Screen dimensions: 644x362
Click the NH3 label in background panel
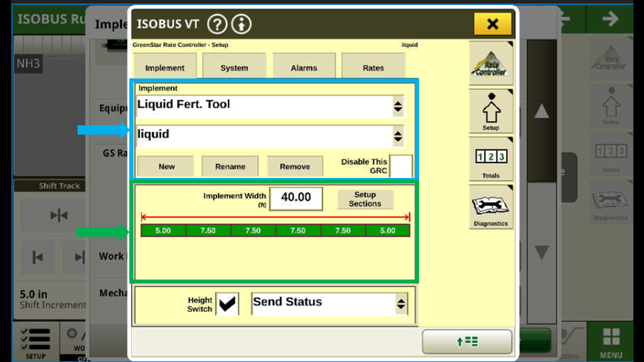pos(28,64)
